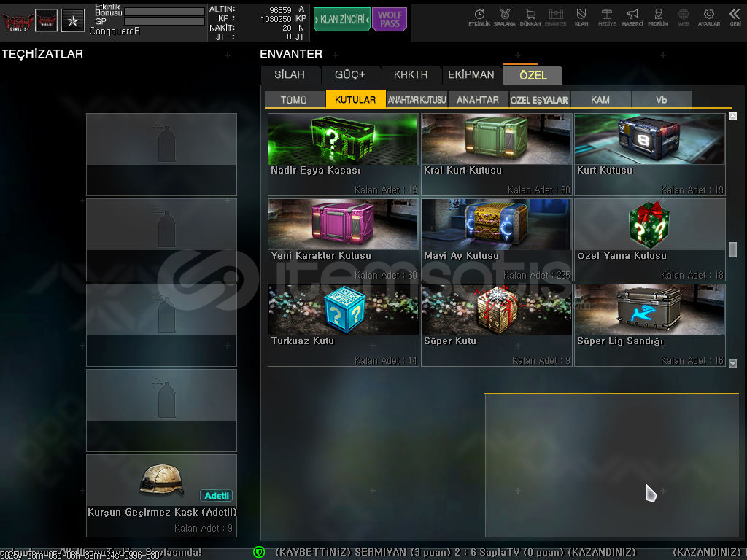
Task: Select the ANAHTAR KUTUSU sub-tab
Action: pyautogui.click(x=417, y=99)
